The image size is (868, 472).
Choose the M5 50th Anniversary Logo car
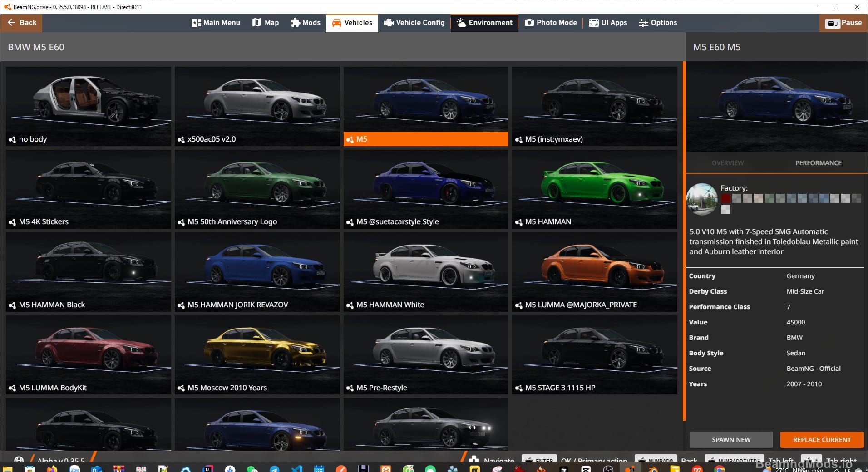point(257,189)
